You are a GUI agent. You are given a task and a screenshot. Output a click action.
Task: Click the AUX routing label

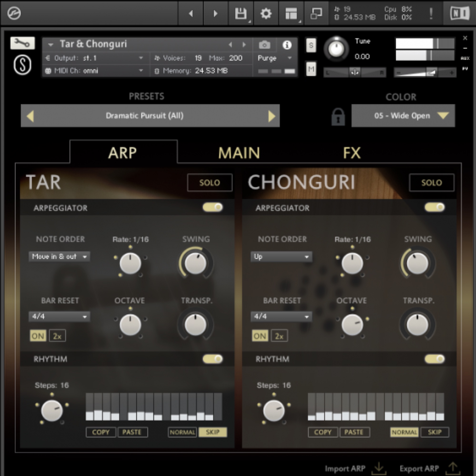[x=465, y=58]
